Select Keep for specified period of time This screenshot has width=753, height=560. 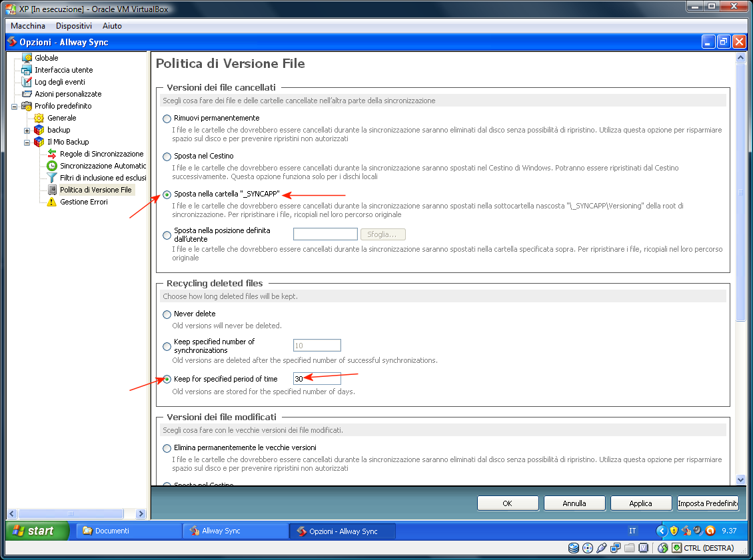[x=167, y=379]
